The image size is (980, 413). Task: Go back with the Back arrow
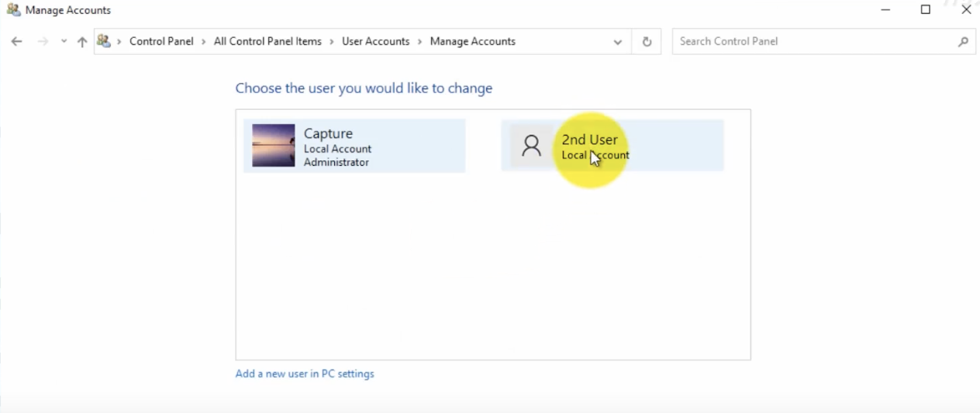(16, 42)
